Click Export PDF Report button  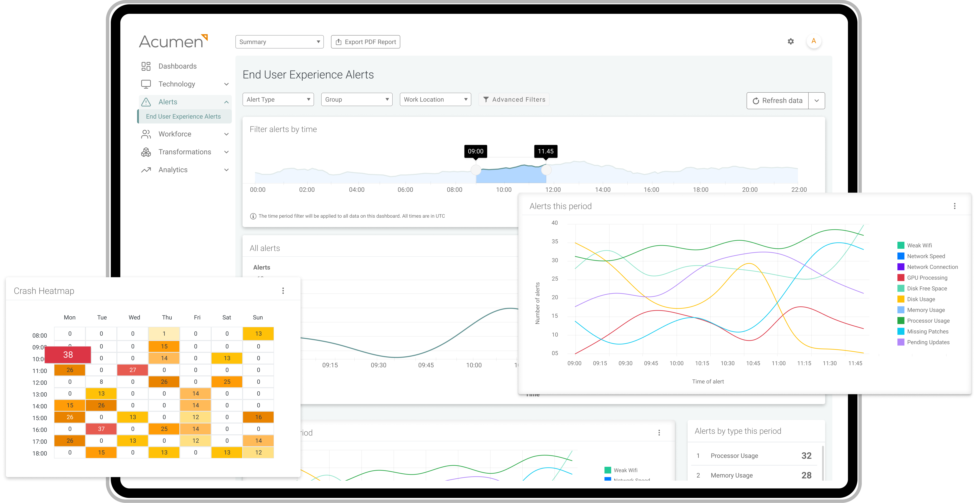coord(365,42)
